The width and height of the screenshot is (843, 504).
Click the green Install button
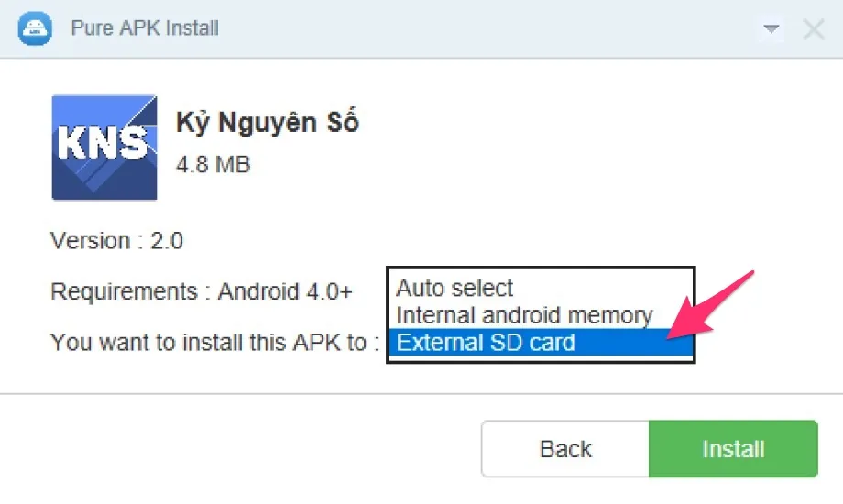[x=733, y=449]
